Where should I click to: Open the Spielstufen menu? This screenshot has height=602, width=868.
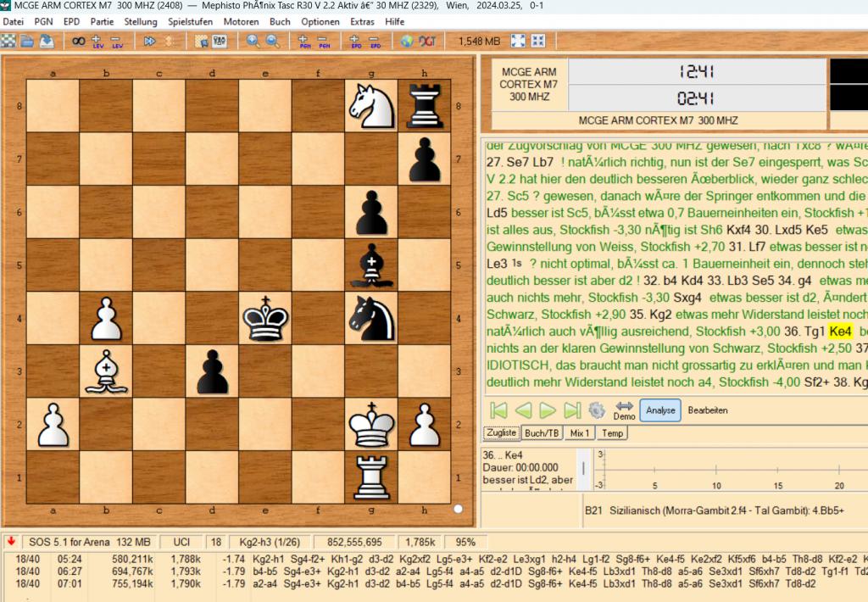(x=192, y=21)
